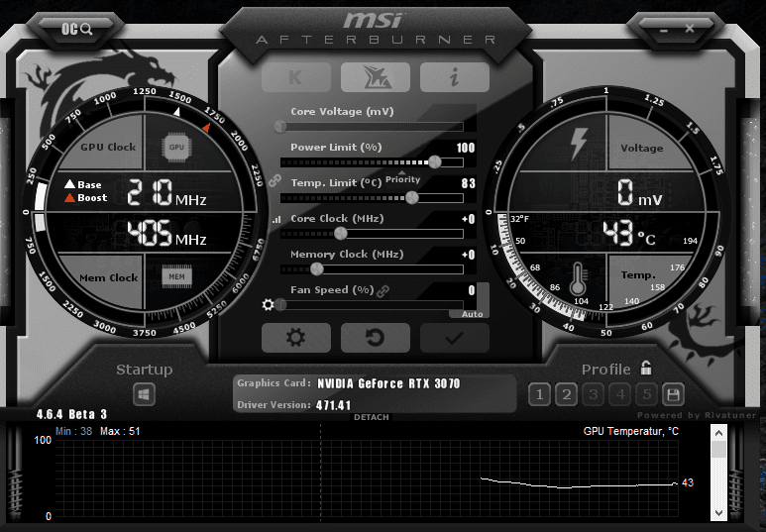Select profile slot 3
This screenshot has width=766, height=532.
pyautogui.click(x=593, y=394)
